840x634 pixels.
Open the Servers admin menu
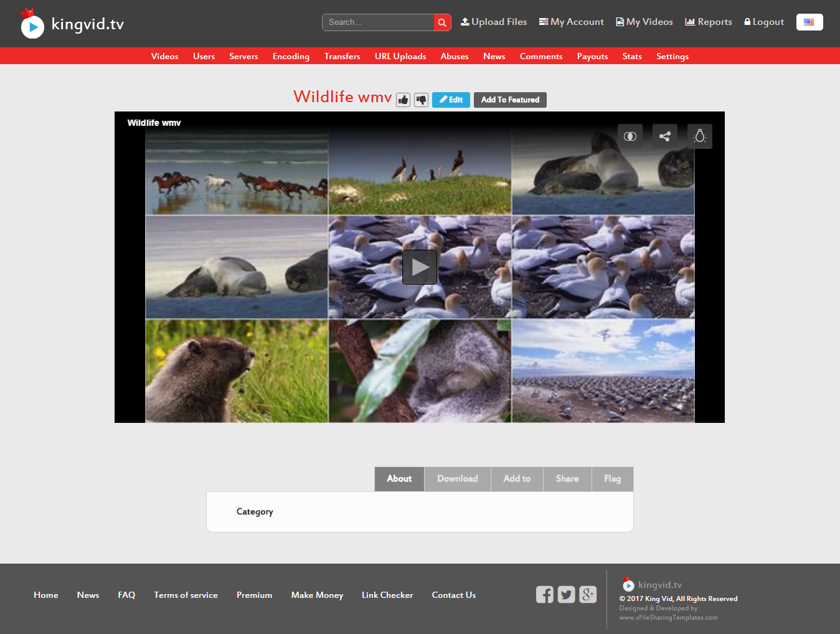pyautogui.click(x=243, y=56)
